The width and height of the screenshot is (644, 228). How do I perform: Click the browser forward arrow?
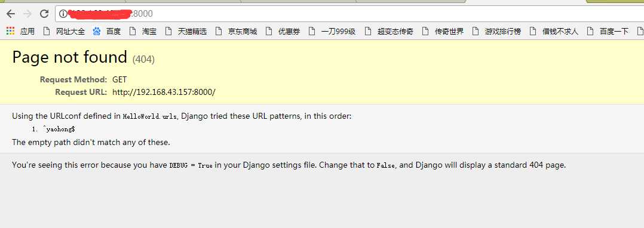click(27, 14)
